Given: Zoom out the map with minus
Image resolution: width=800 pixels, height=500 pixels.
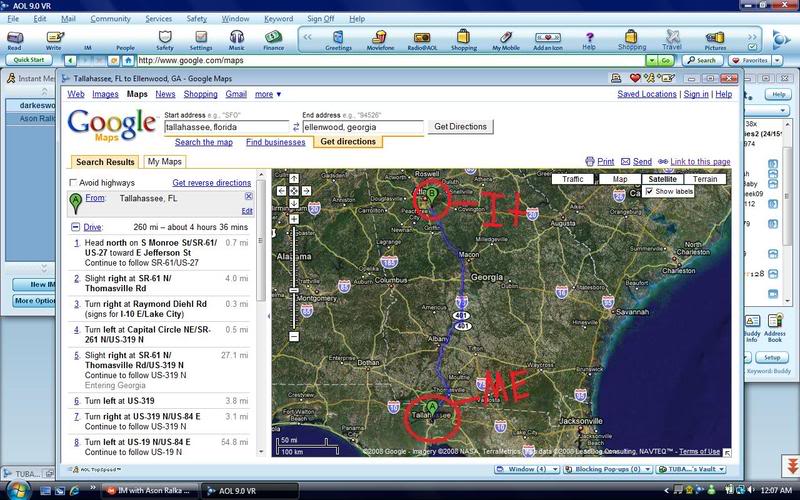Looking at the screenshot, I should coord(294,336).
